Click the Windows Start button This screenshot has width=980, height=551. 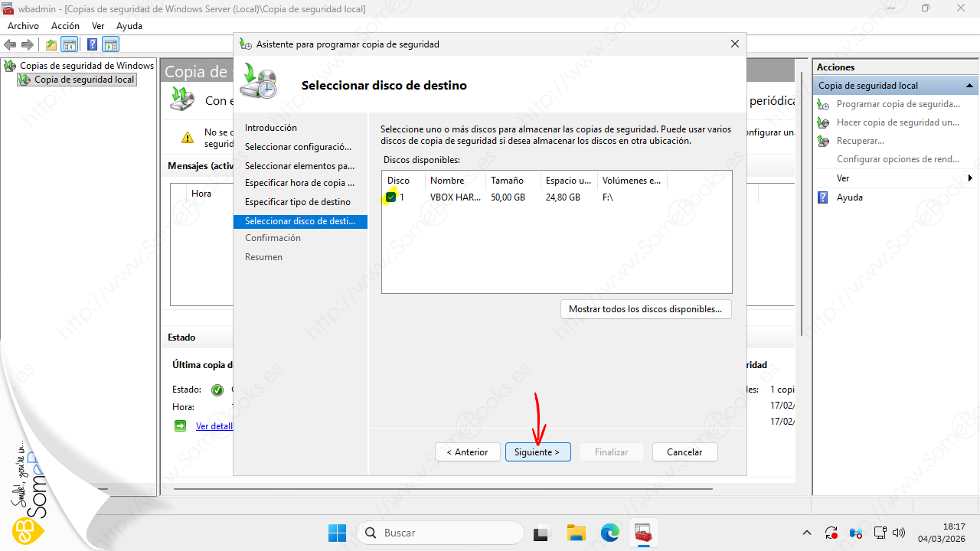click(337, 533)
